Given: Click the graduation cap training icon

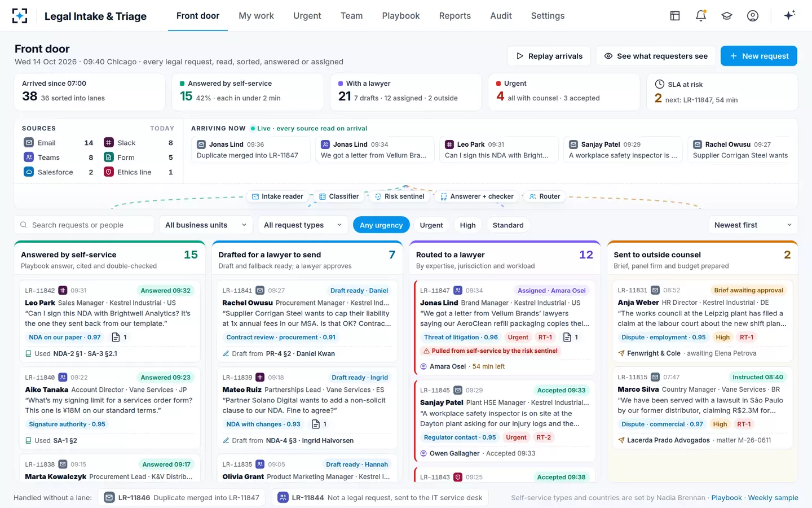Looking at the screenshot, I should click(x=727, y=16).
